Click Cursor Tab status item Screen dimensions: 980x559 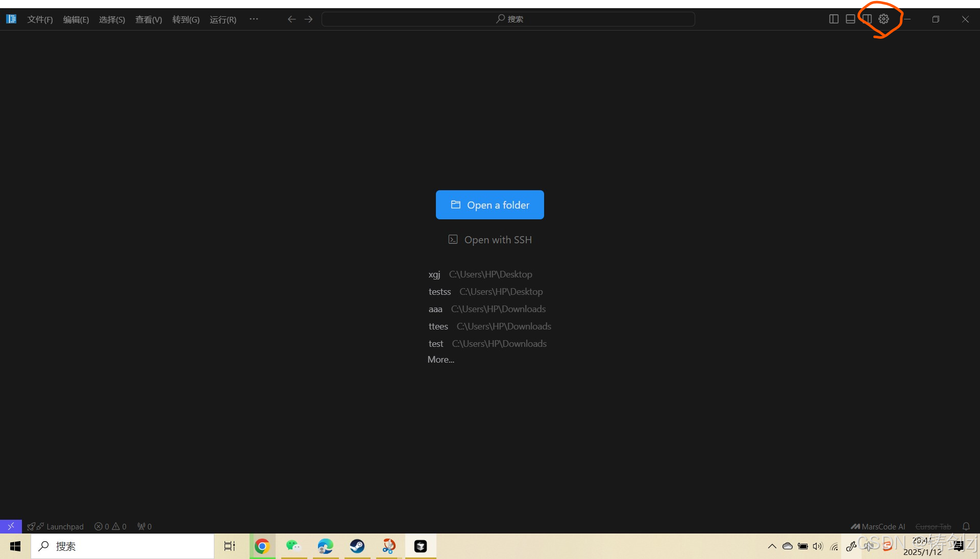click(x=933, y=526)
